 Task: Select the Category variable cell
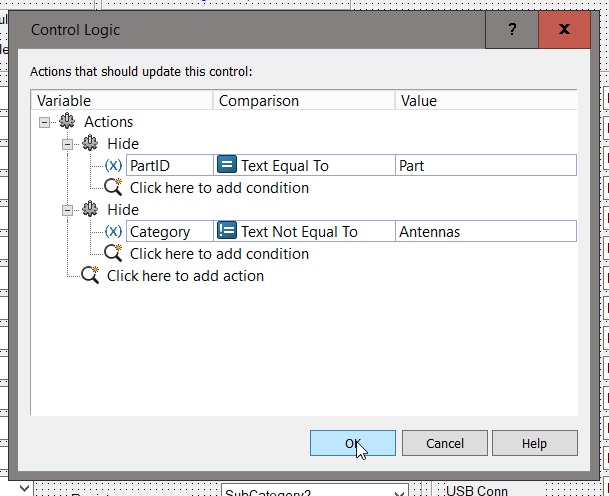170,231
